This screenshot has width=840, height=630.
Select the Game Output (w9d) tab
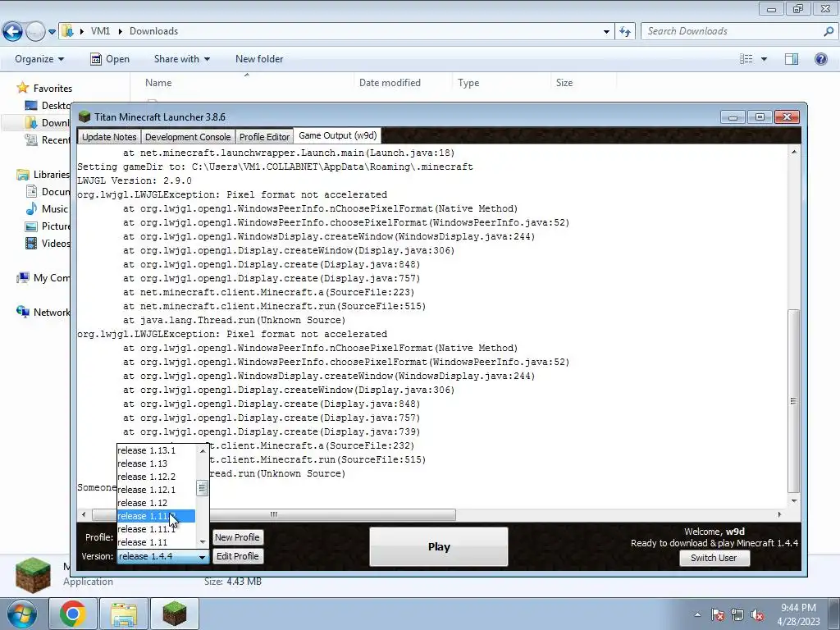pos(337,135)
